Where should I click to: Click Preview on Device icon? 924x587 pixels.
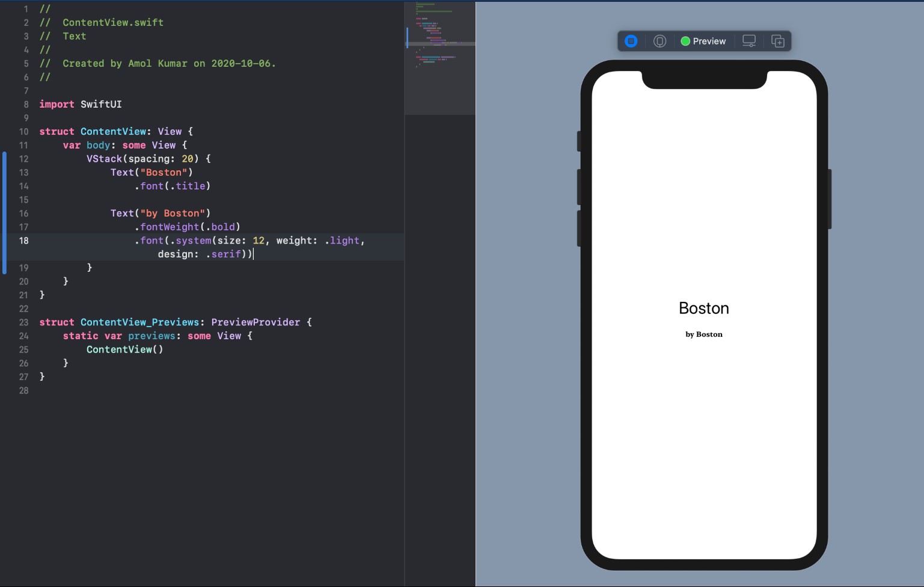[x=659, y=41]
